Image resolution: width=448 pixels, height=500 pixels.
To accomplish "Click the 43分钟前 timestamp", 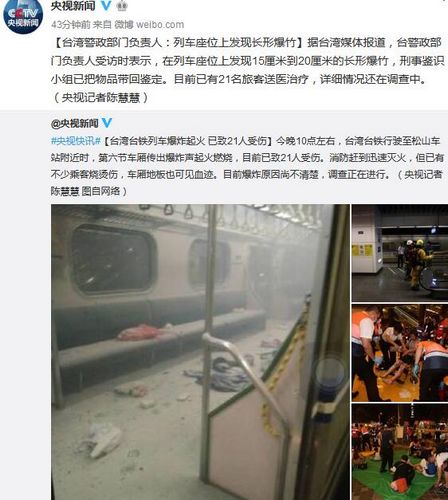I will click(71, 25).
